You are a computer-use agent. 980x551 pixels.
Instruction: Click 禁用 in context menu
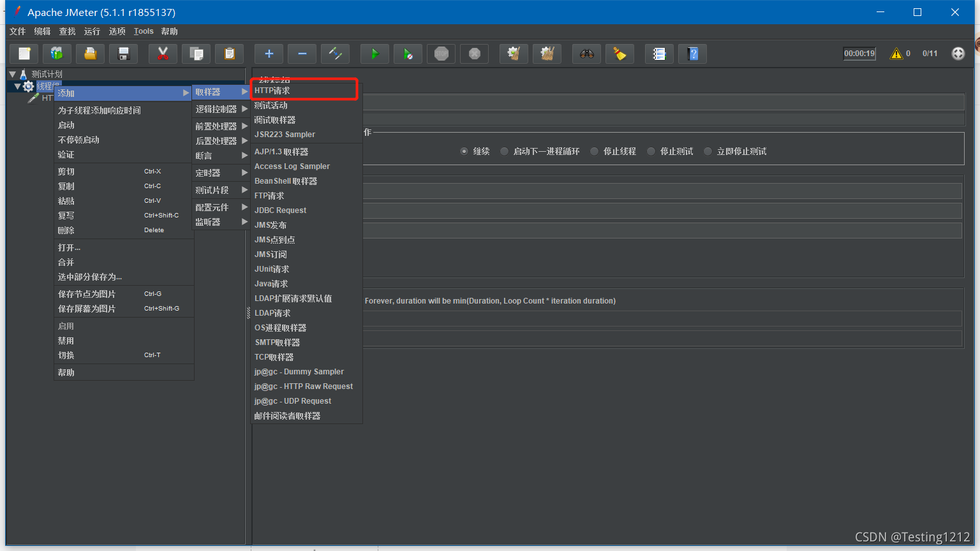click(124, 341)
